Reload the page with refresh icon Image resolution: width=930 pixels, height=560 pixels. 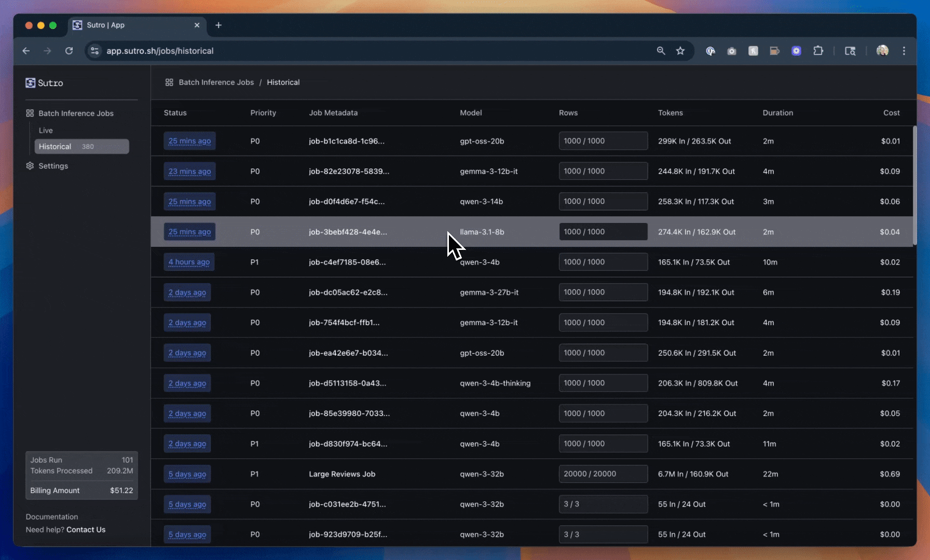click(69, 51)
